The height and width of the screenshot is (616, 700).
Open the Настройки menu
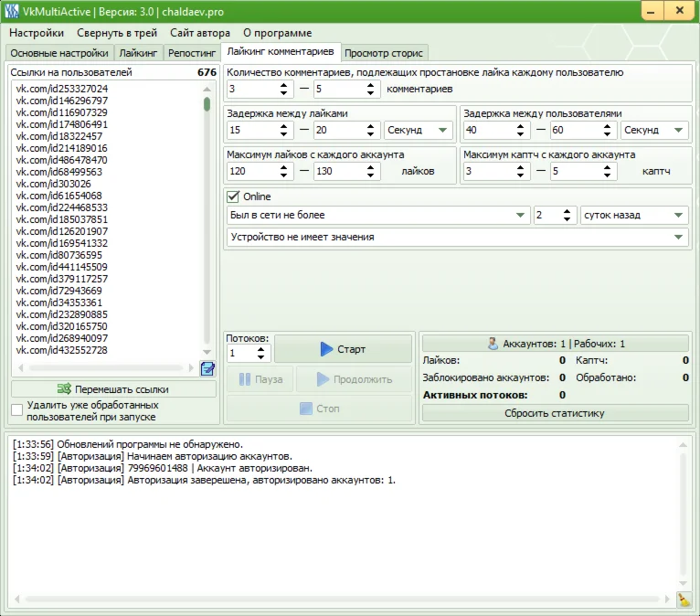37,33
